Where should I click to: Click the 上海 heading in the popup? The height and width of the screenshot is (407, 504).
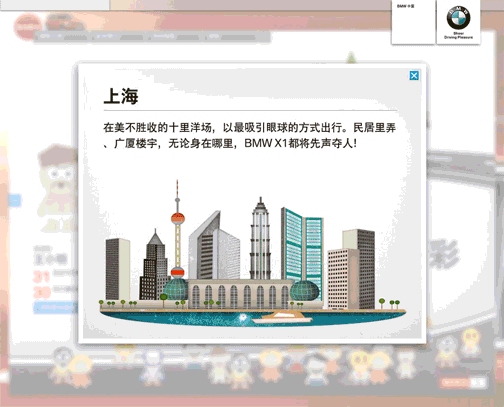click(x=121, y=96)
